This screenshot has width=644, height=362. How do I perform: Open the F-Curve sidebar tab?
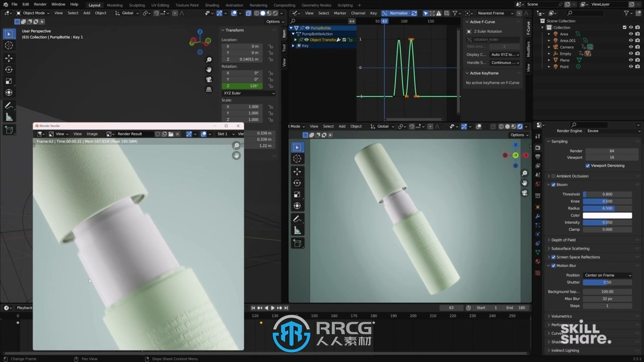528,27
